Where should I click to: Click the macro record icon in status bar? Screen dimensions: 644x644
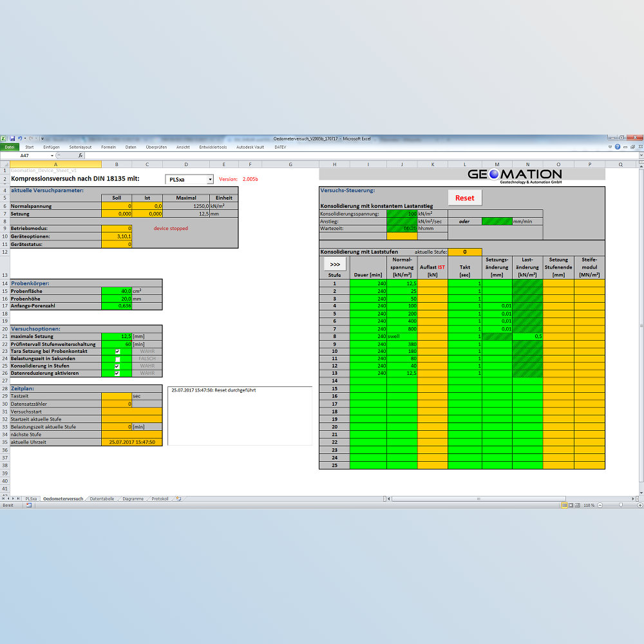(29, 505)
